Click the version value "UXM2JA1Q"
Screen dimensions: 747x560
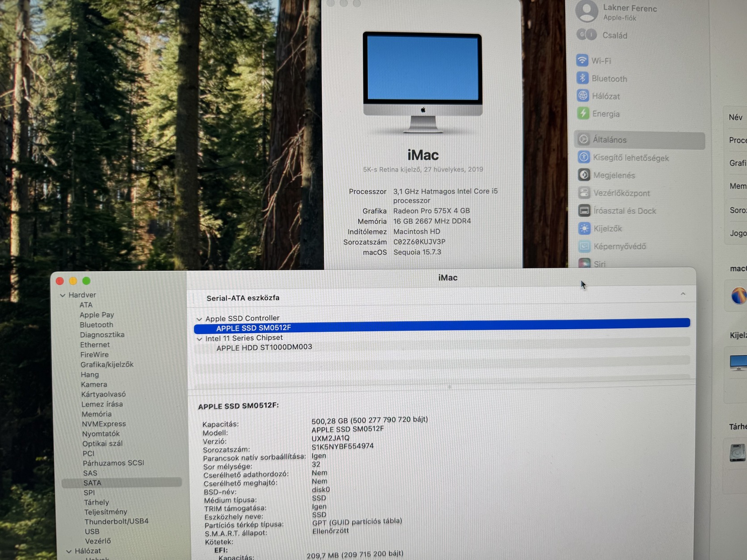[x=330, y=438]
